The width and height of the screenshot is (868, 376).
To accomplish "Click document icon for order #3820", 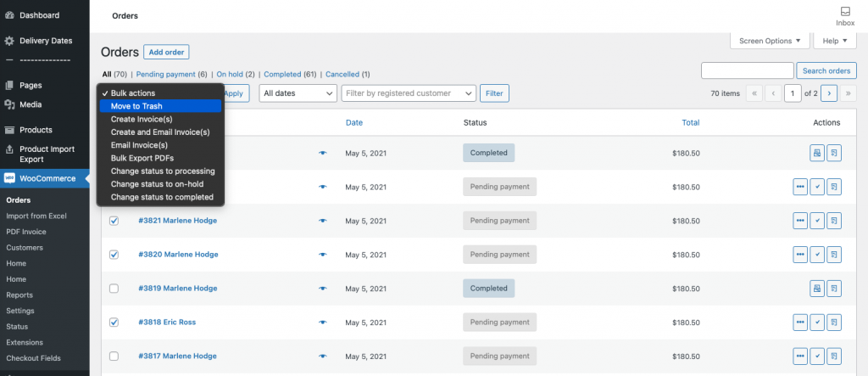I will 834,255.
